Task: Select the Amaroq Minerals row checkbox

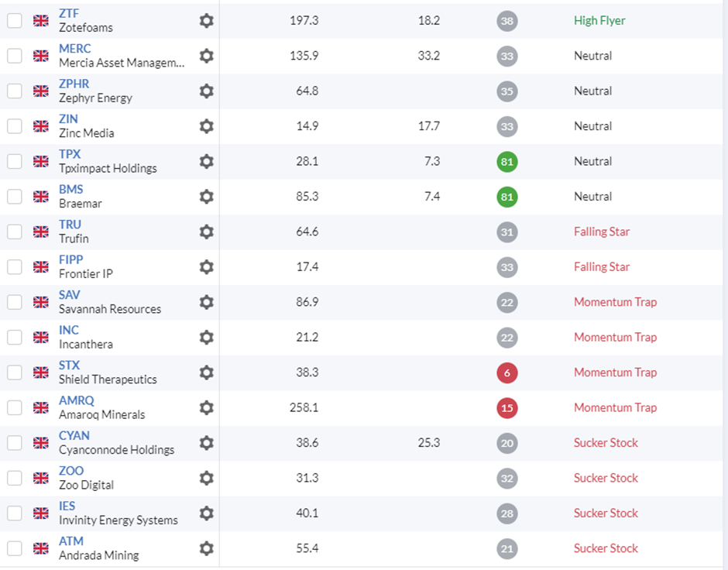Action: pyautogui.click(x=15, y=407)
